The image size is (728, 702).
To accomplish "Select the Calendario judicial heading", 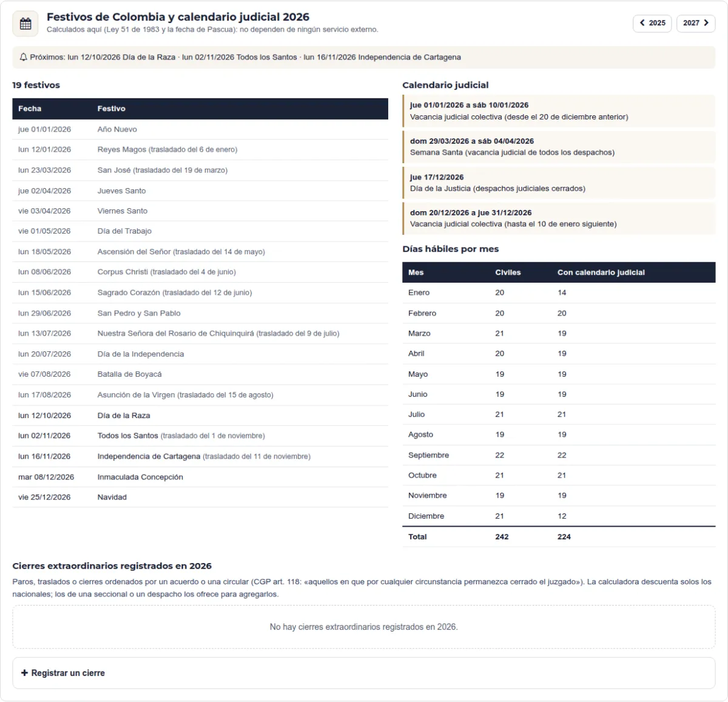I will 445,85.
